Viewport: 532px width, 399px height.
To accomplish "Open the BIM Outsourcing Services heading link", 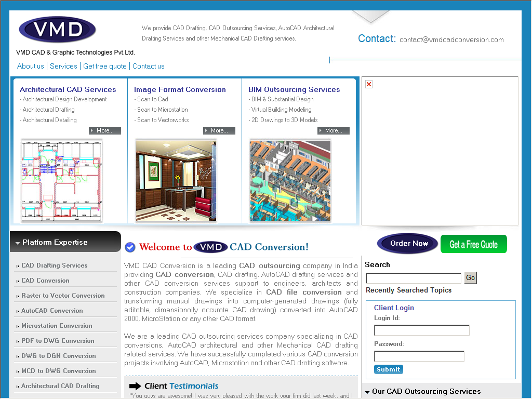I will tap(294, 89).
